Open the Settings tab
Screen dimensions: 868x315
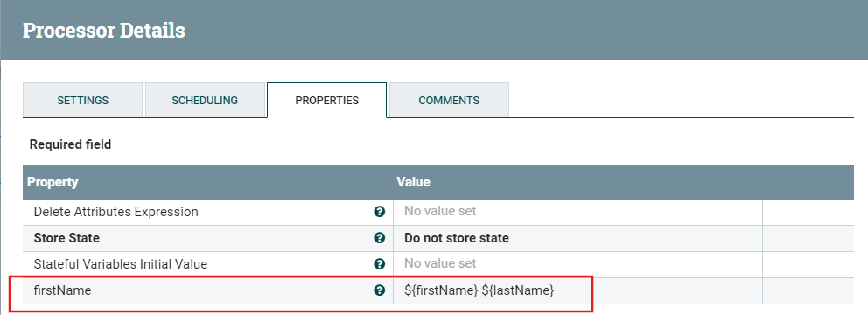pyautogui.click(x=82, y=101)
